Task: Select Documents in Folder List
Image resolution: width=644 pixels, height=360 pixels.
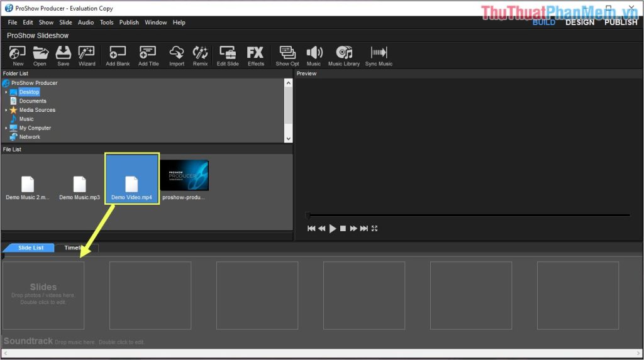Action: click(33, 101)
